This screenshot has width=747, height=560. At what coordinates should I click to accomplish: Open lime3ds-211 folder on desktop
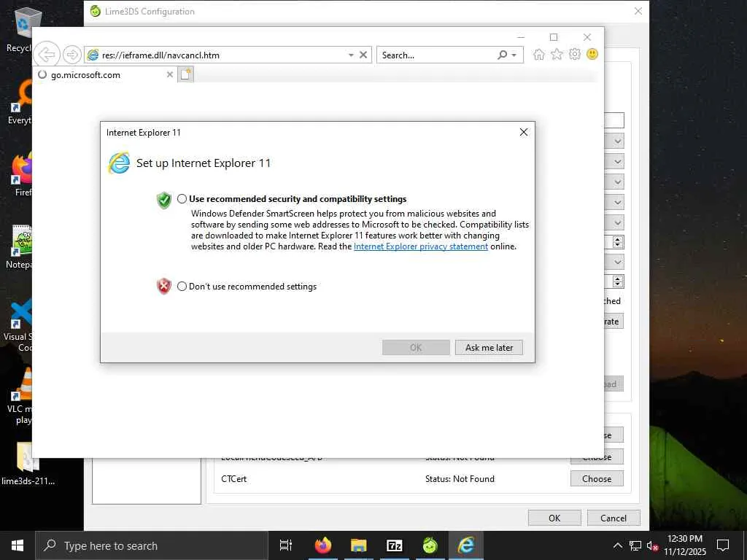click(x=28, y=464)
